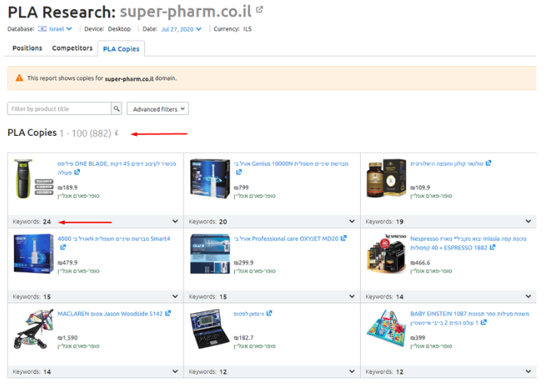Click the ₪466.6 price text
Image resolution: width=548 pixels, height=392 pixels.
pyautogui.click(x=420, y=262)
